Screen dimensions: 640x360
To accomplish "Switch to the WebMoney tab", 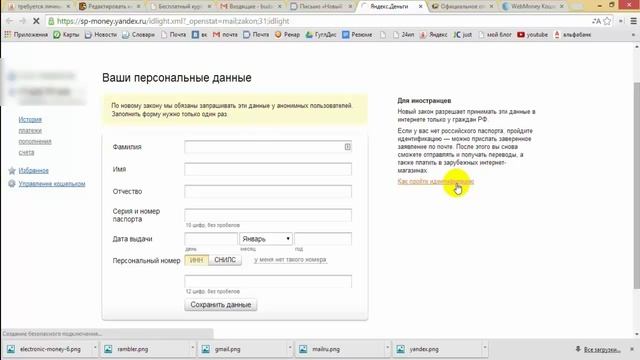I will point(533,6).
